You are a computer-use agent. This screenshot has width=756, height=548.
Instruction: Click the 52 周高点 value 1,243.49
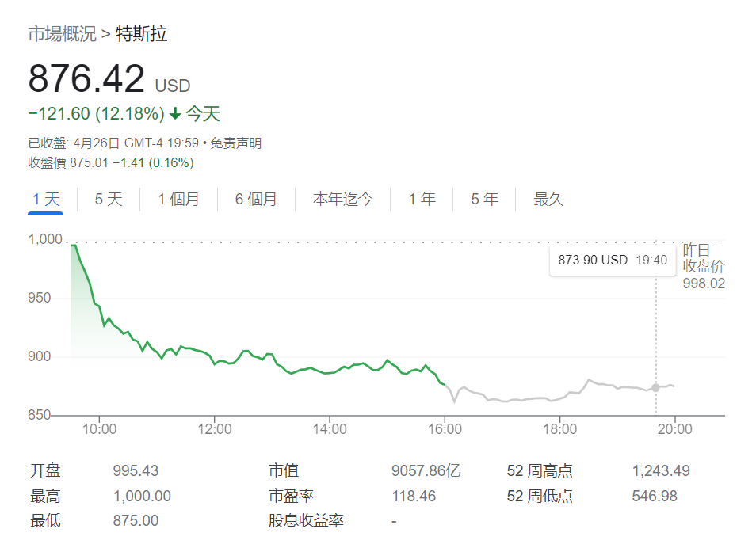coord(661,471)
